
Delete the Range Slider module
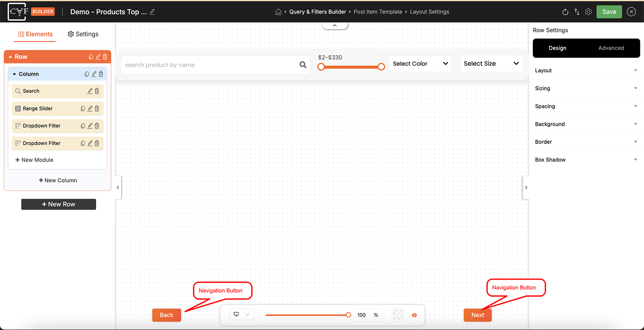click(97, 109)
